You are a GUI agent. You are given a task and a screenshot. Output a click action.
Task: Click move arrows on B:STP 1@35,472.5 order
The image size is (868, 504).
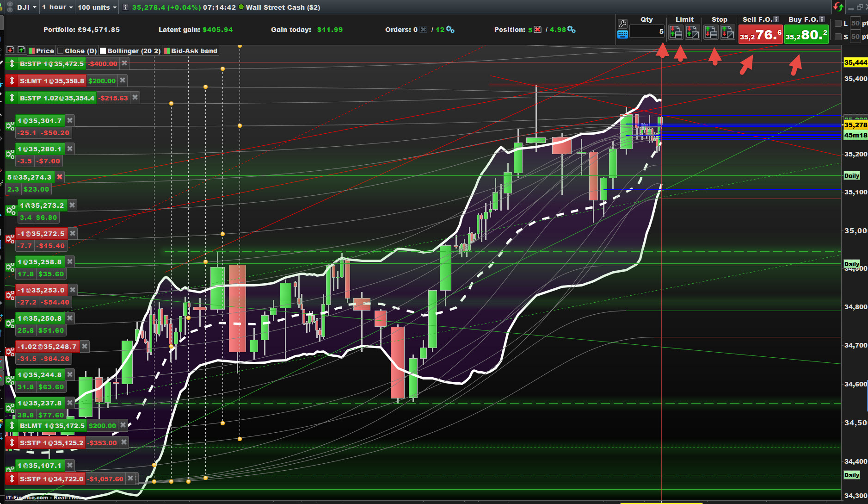point(12,64)
